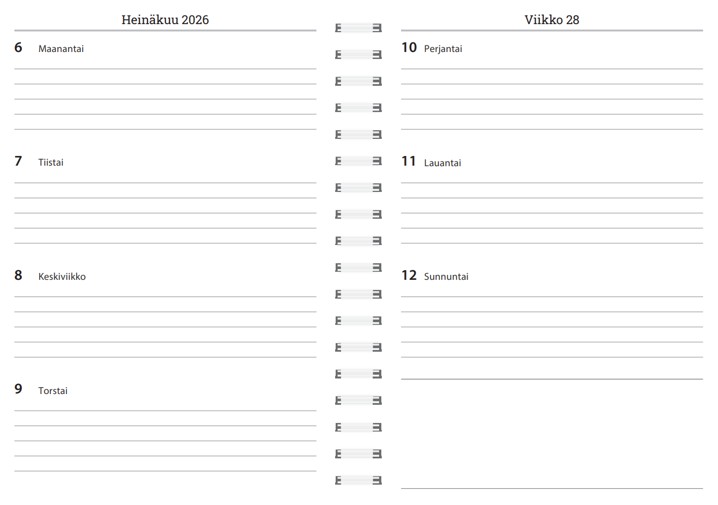The height and width of the screenshot is (505, 718).
Task: Click the Lauantai day label
Action: [x=443, y=163]
